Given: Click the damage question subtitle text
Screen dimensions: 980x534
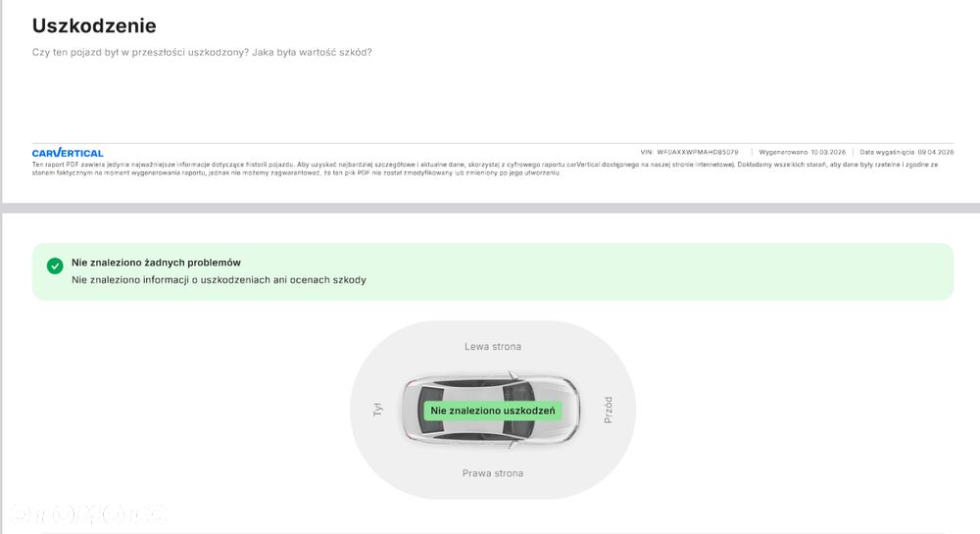Looking at the screenshot, I should pos(202,53).
